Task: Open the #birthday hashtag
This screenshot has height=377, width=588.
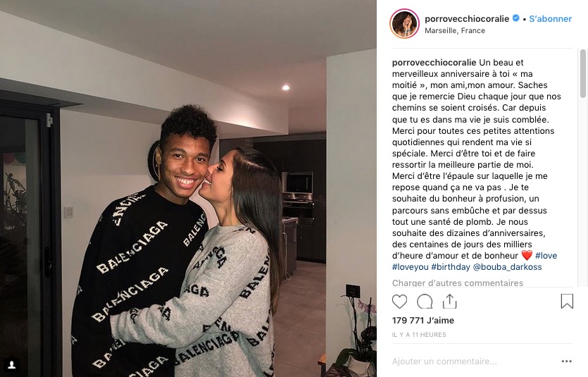Action: tap(451, 267)
